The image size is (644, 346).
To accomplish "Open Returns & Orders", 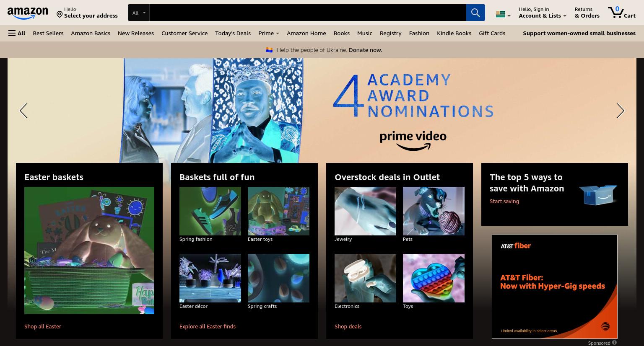I will pyautogui.click(x=587, y=13).
